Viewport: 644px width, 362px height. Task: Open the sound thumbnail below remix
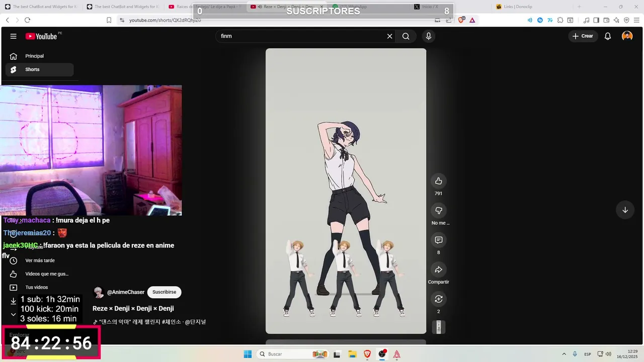click(x=438, y=327)
